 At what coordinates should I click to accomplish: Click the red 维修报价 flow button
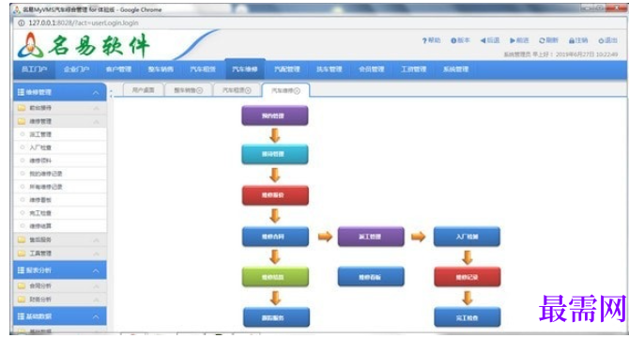coord(275,195)
